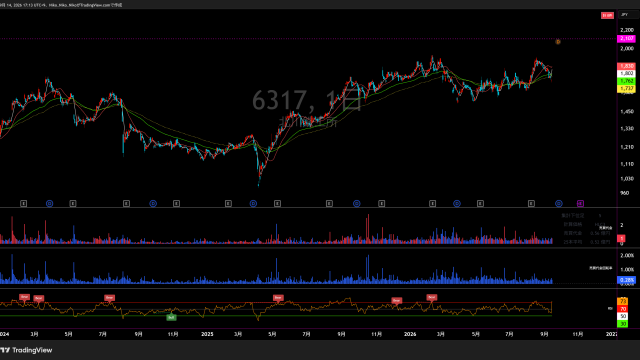Click the 2026 year label on time axis
This screenshot has width=640, height=360.
pos(410,334)
